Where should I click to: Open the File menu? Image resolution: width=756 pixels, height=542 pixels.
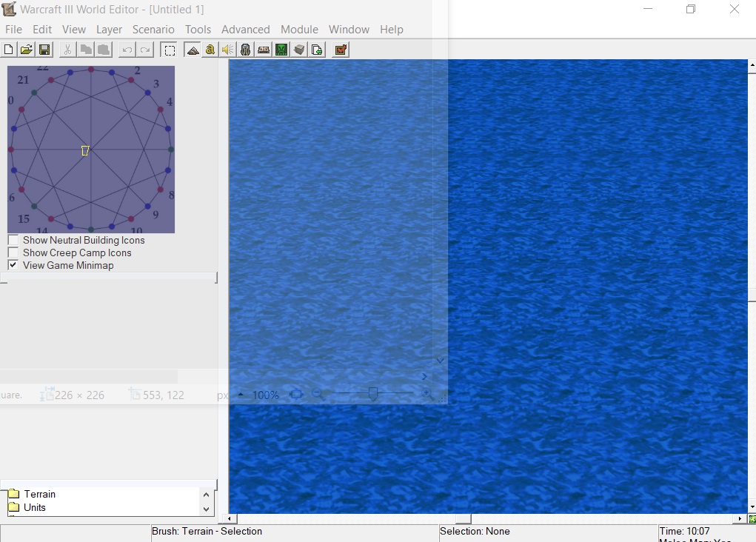[13, 30]
